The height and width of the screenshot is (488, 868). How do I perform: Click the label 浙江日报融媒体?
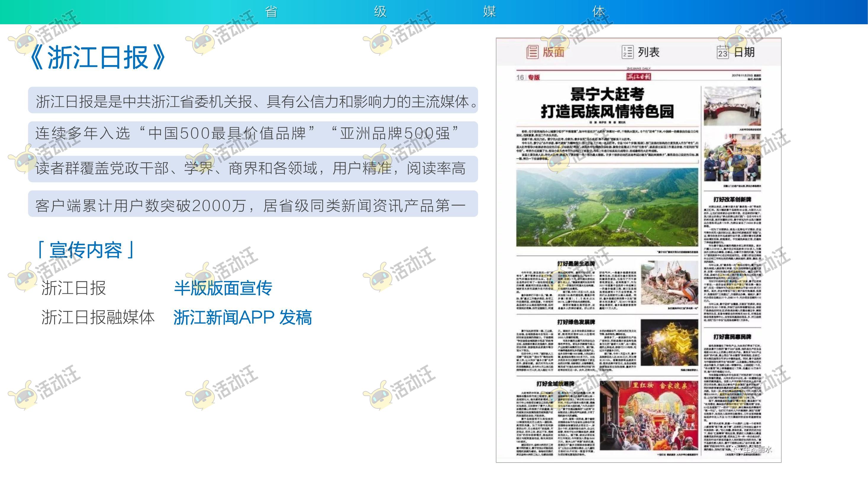[x=98, y=317]
